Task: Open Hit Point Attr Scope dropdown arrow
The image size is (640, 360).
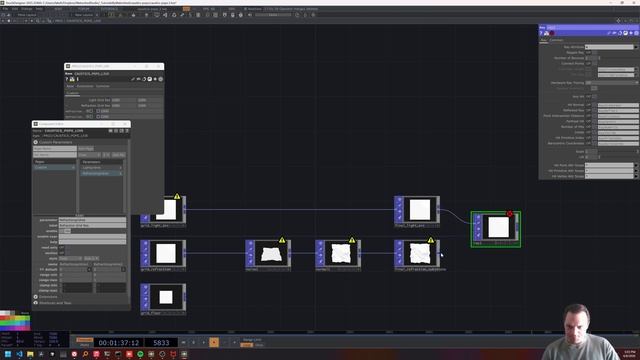Action: pos(636,165)
